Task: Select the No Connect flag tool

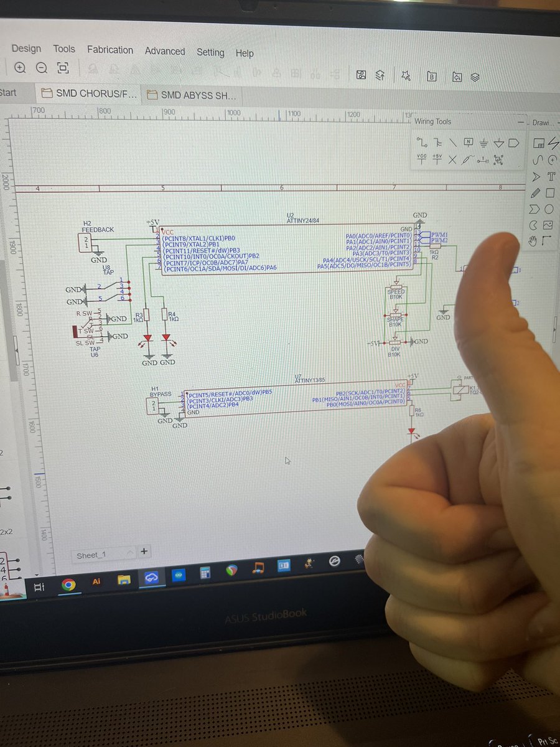Action: coord(452,160)
